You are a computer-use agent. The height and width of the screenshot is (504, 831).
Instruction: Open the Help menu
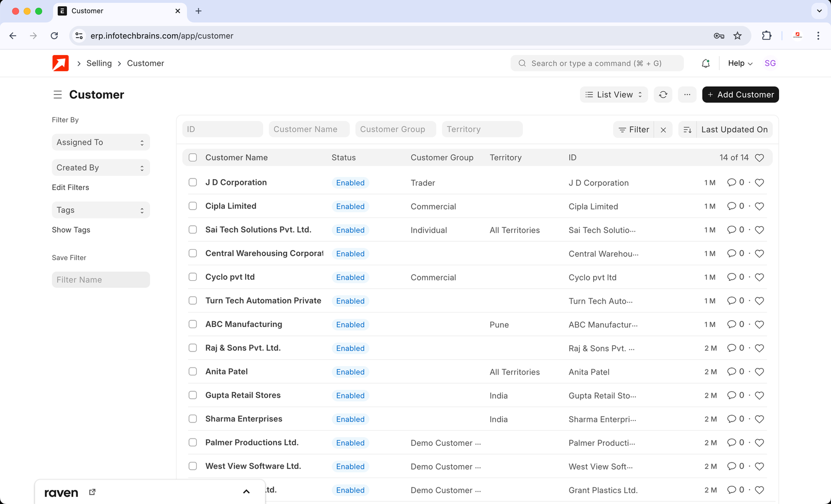coord(740,63)
